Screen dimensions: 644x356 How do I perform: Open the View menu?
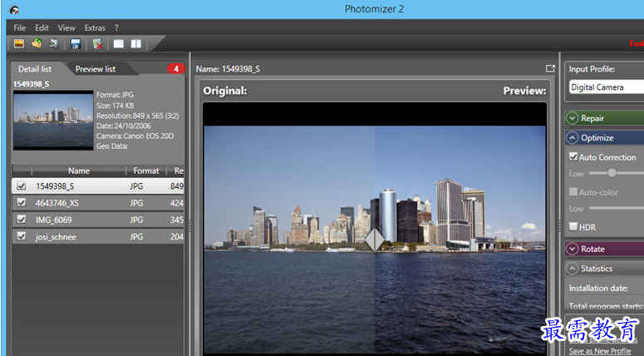click(x=66, y=28)
